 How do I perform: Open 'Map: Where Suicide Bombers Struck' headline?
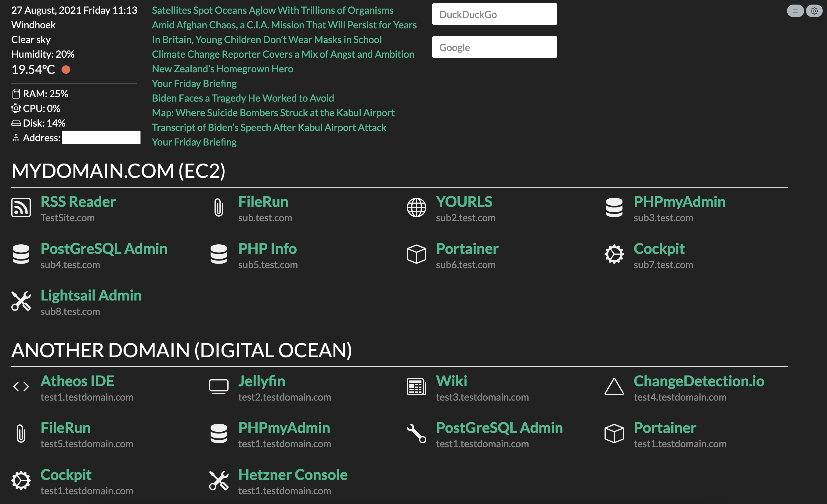click(273, 113)
